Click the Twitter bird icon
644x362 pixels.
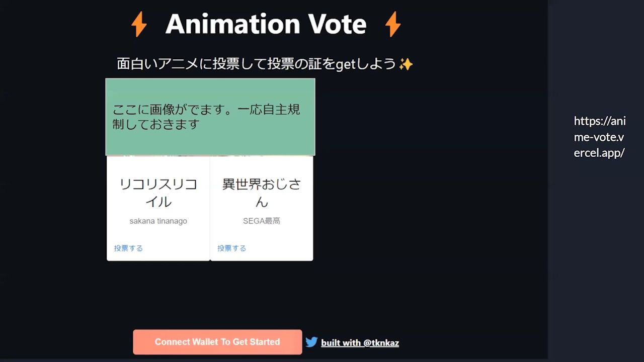311,342
